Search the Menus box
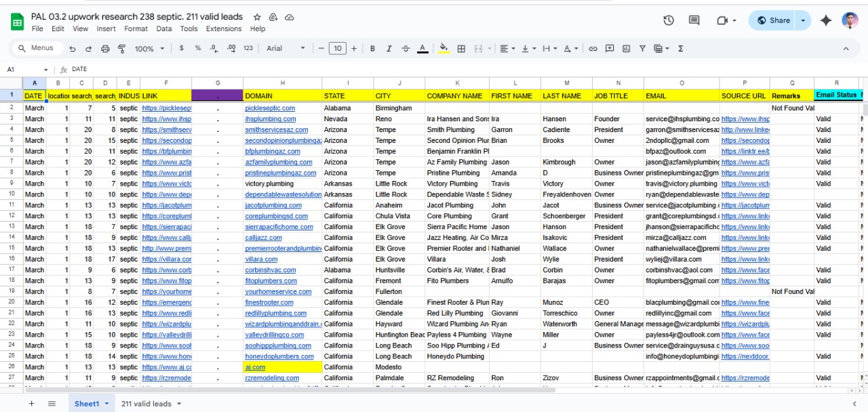Viewport: 868px width, 412px height. click(37, 48)
